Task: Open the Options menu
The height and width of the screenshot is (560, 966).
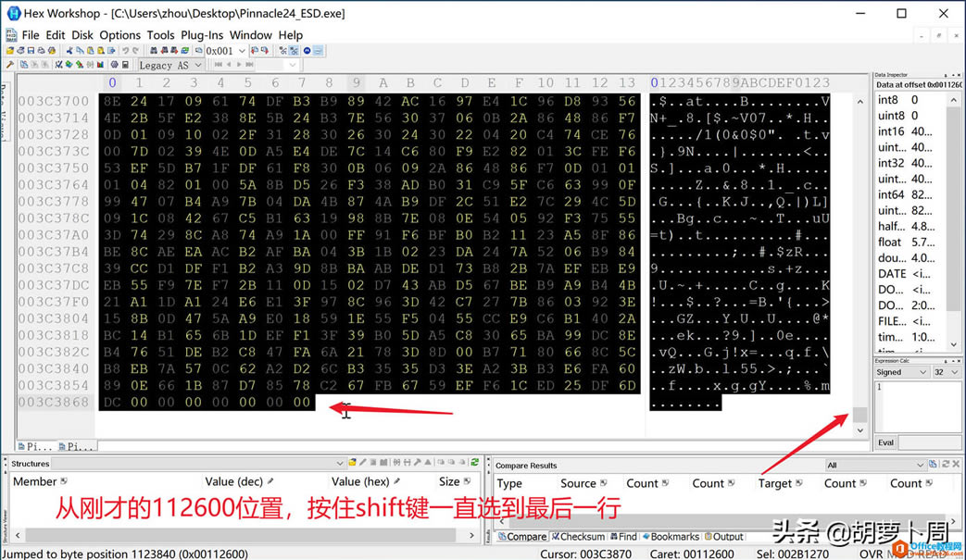Action: 120,35
